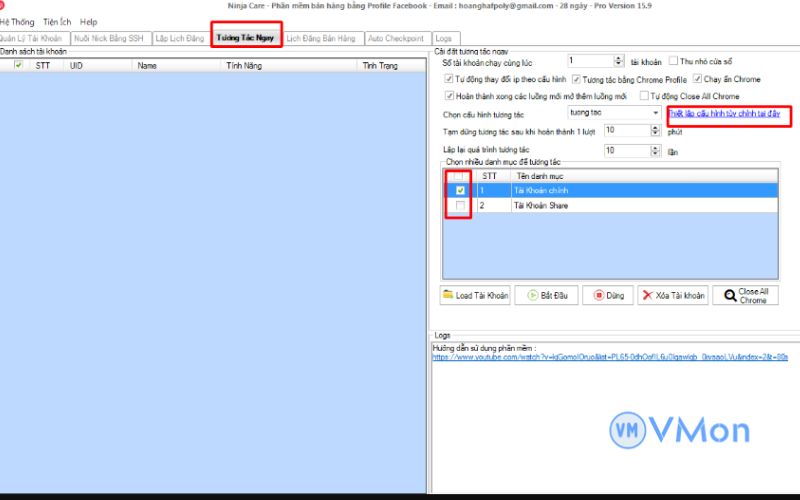The height and width of the screenshot is (500, 800).
Task: Click the Ninja Care app icon in title bar
Action: click(x=5, y=5)
